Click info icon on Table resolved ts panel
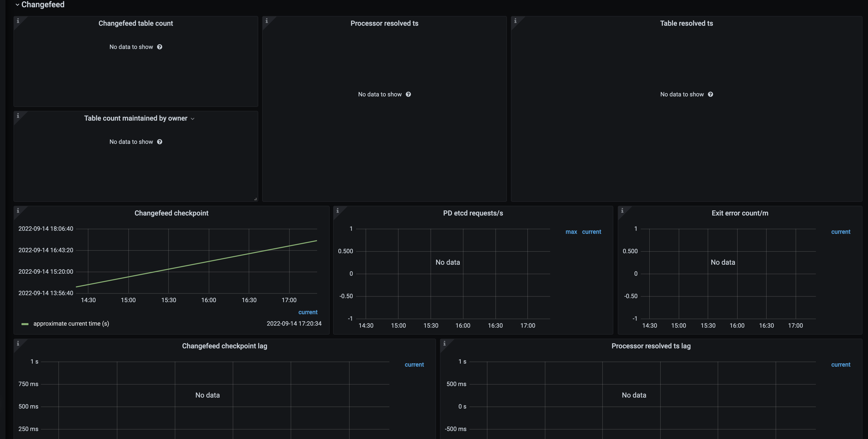Screen dimensions: 868x439 coord(515,21)
